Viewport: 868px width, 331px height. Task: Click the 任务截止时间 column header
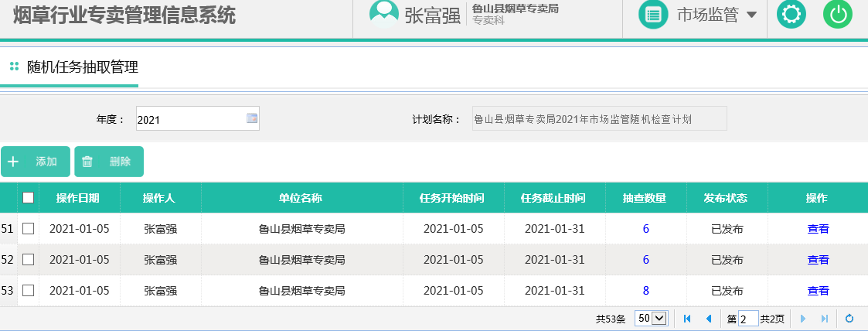553,198
